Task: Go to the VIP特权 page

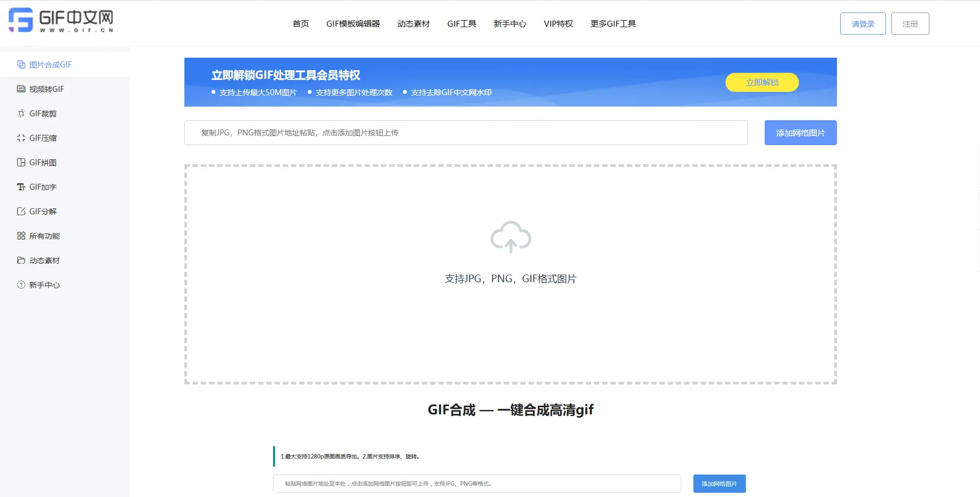Action: [x=559, y=23]
